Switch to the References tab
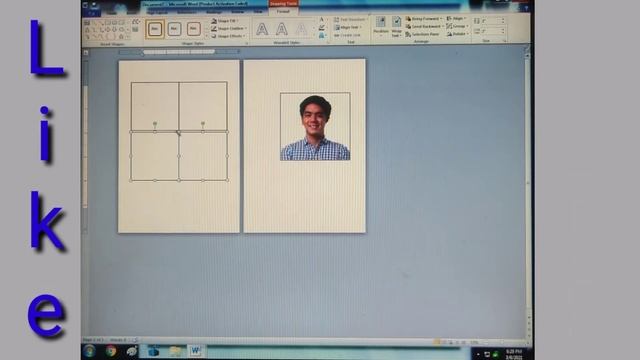This screenshot has width=640, height=360. tap(187, 12)
